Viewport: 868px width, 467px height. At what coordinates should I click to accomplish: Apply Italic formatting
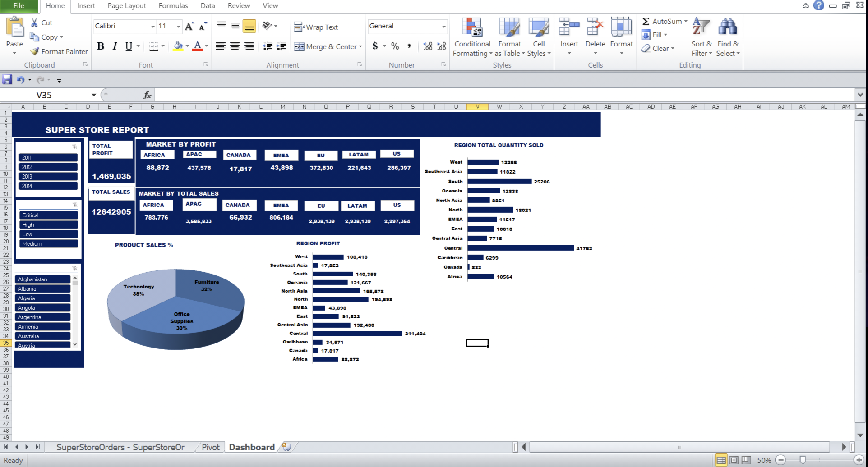(x=115, y=46)
